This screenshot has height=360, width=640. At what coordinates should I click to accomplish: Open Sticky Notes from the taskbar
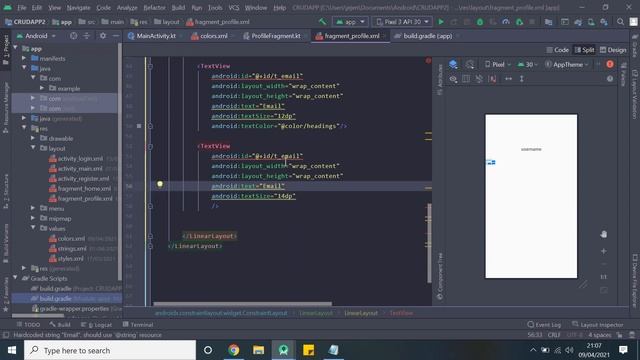coord(308,350)
